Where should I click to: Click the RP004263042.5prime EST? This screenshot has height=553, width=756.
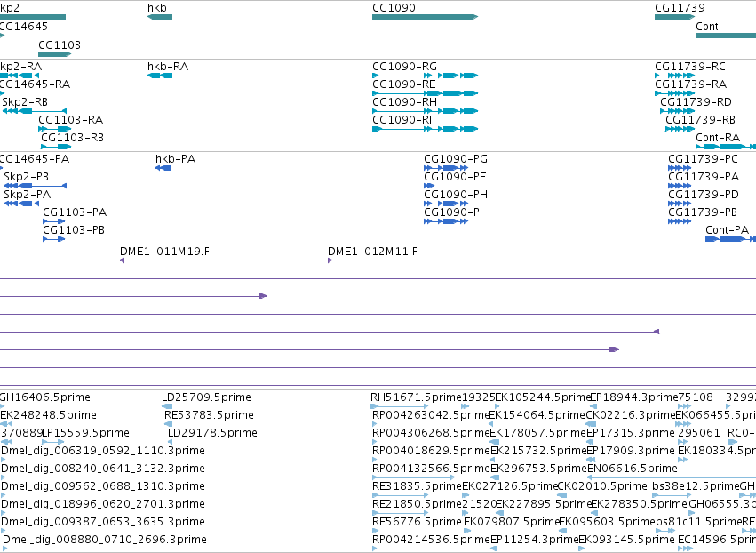(375, 424)
